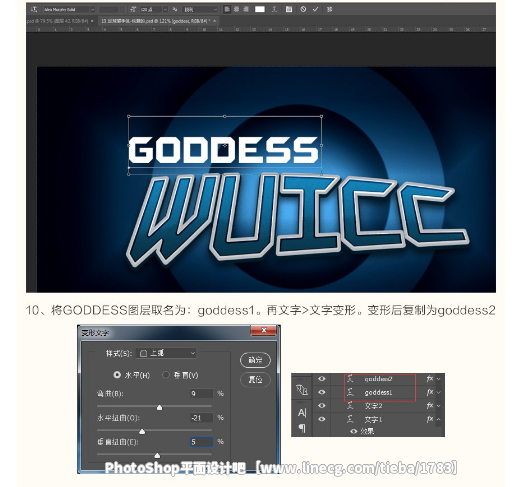Open the Paragraph panel icon (¶)
Image resolution: width=513 pixels, height=487 pixels.
[x=302, y=428]
